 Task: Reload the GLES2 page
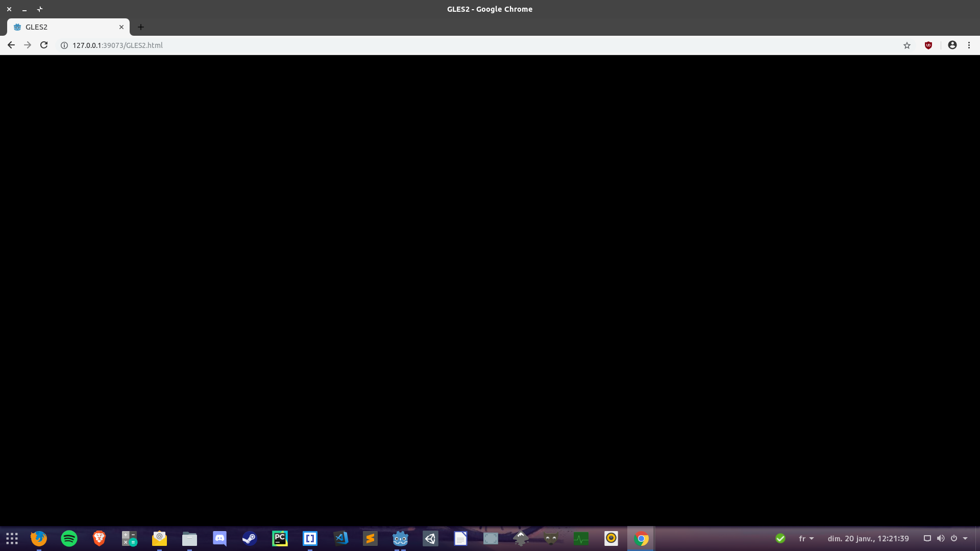coord(44,45)
